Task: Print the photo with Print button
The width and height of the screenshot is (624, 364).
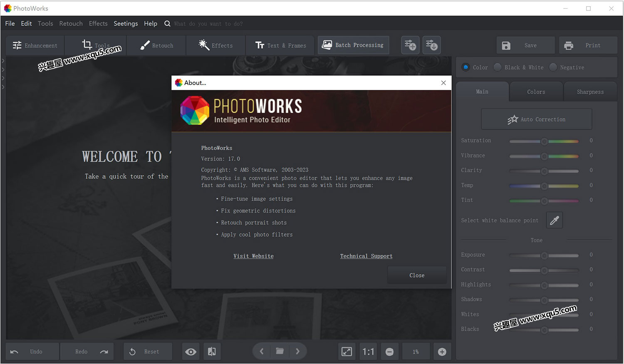Action: click(588, 45)
